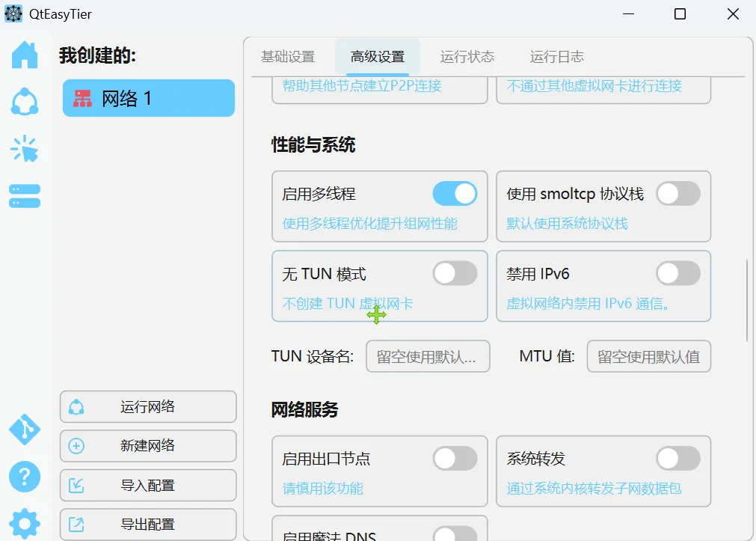Open the 运行状态 tab

(x=467, y=56)
